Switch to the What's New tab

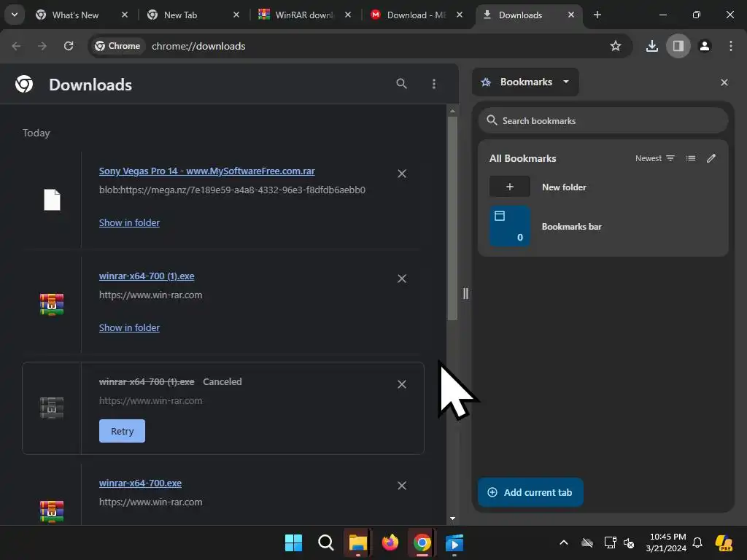coord(75,15)
